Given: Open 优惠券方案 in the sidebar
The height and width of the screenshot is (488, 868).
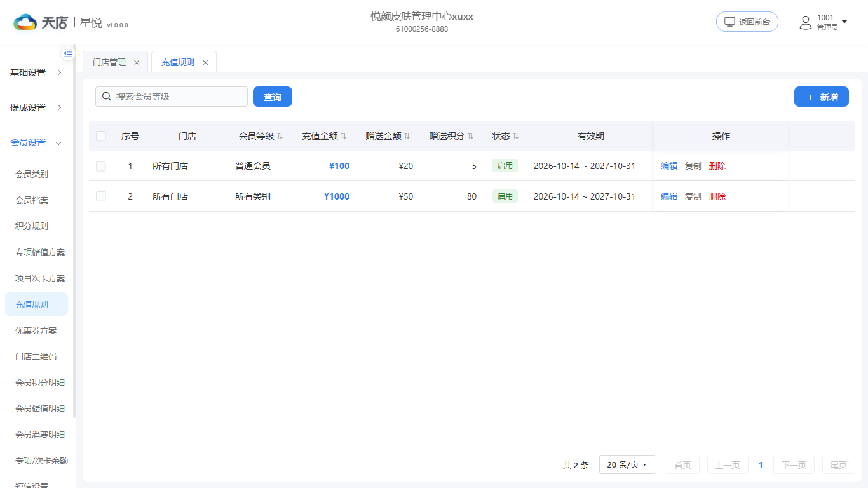Looking at the screenshot, I should click(x=37, y=330).
